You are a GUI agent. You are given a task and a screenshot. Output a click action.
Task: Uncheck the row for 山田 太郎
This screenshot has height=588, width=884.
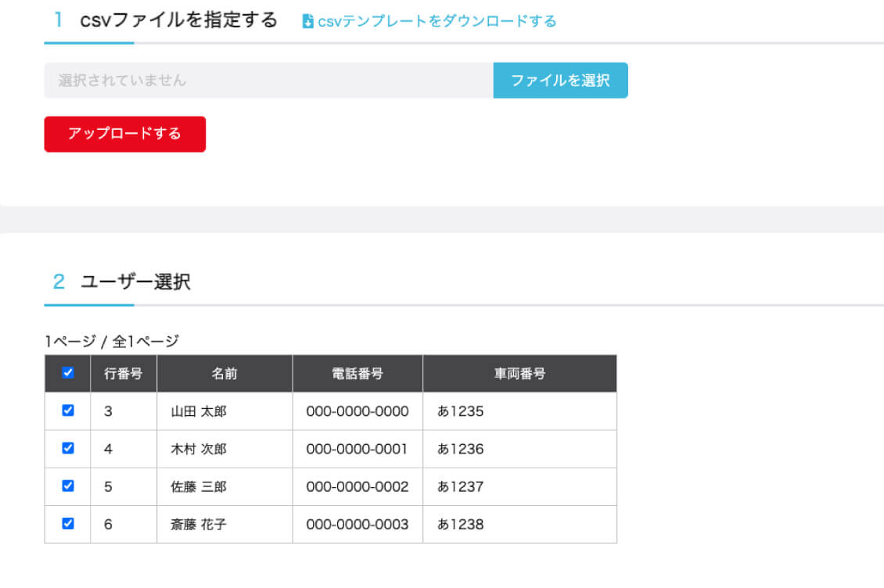click(x=67, y=410)
